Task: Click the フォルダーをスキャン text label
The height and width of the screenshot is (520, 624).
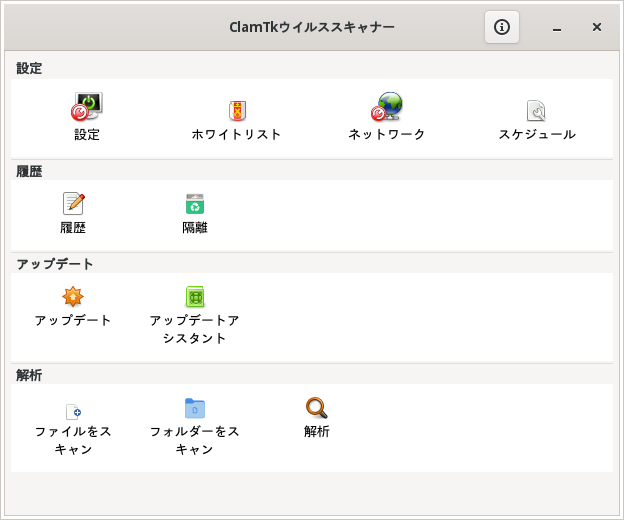Action: coord(195,440)
